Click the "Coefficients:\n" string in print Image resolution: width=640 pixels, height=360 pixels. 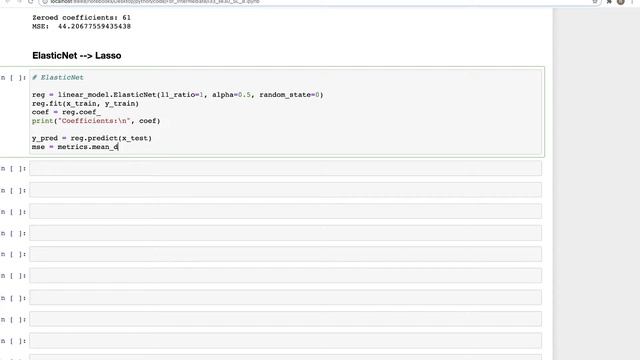coord(94,121)
